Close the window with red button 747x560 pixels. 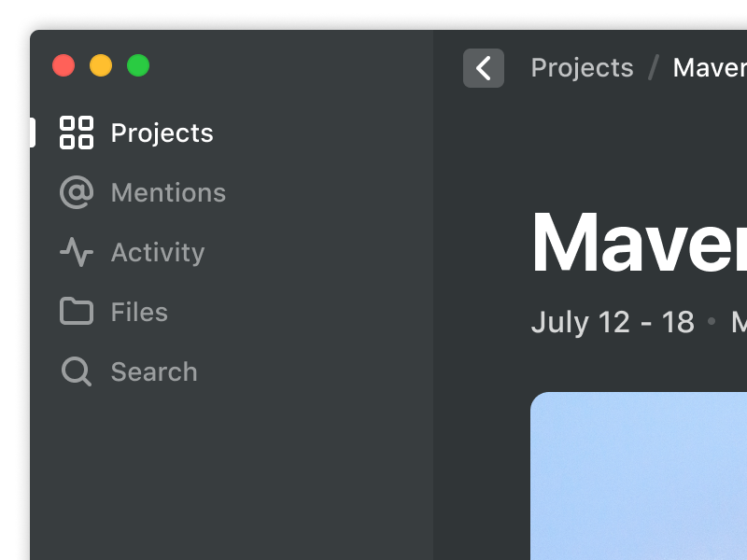coord(63,65)
